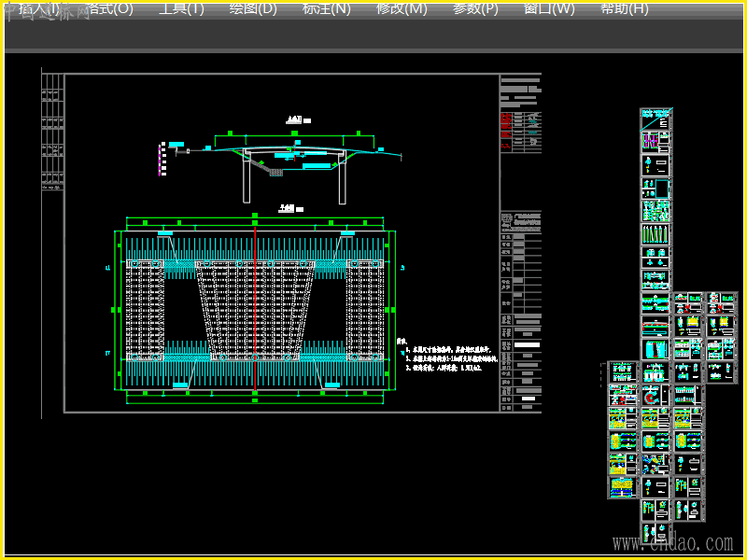Open the 绘图(D) Draw menu
The width and height of the screenshot is (747, 560).
click(x=253, y=9)
